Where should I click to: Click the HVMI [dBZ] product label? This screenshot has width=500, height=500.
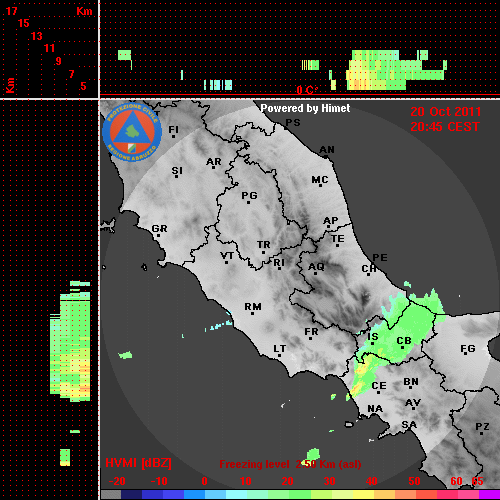(138, 463)
